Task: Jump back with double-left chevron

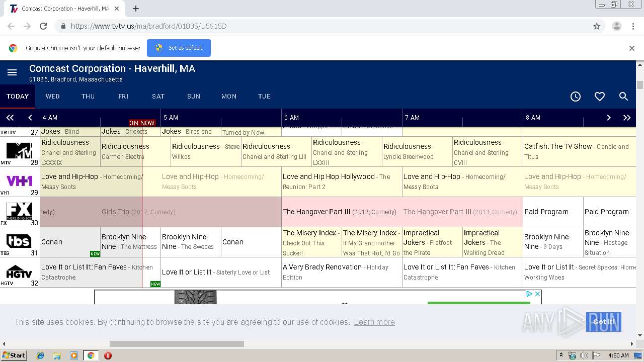Action: coord(10,118)
